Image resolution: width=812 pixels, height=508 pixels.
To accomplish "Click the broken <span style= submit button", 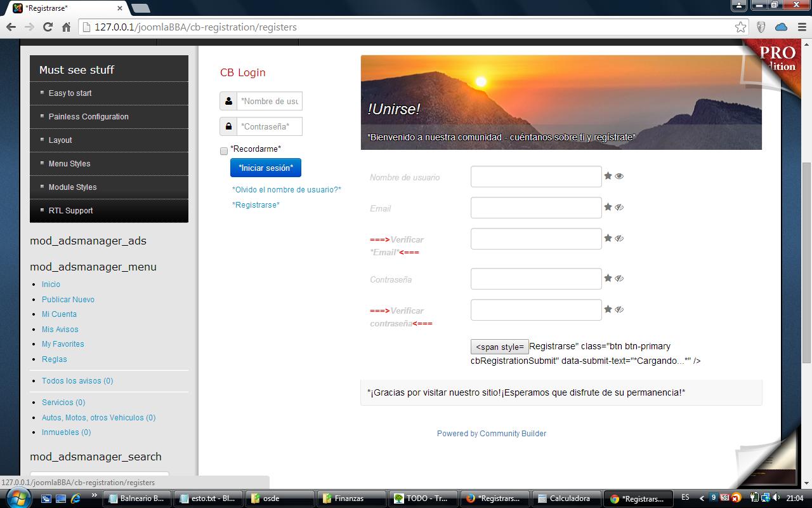I will click(500, 347).
